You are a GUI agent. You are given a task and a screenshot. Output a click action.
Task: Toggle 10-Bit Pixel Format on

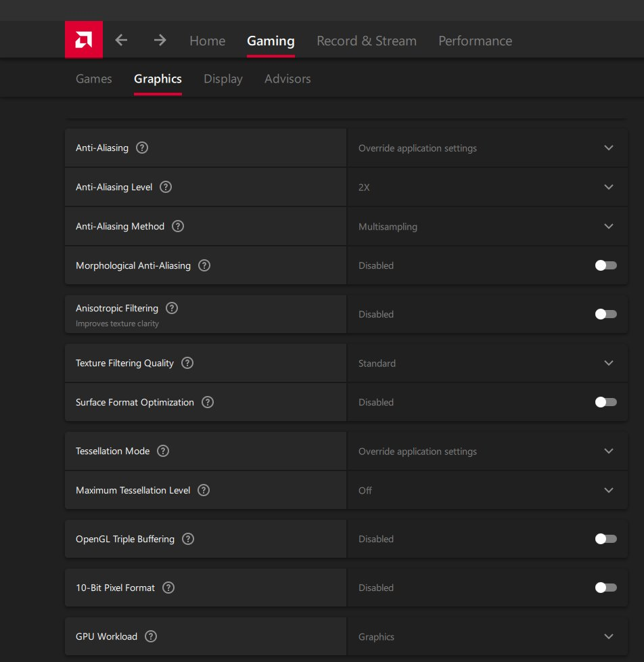[x=605, y=588]
